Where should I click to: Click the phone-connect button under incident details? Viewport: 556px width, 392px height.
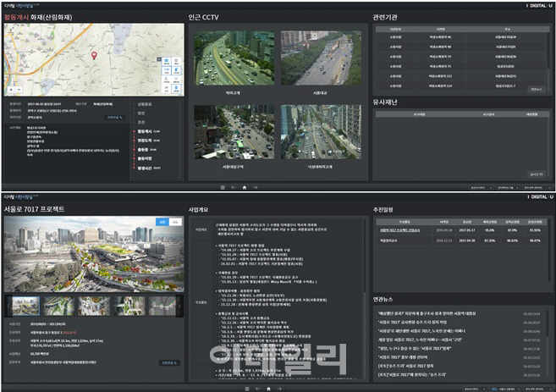point(115,118)
